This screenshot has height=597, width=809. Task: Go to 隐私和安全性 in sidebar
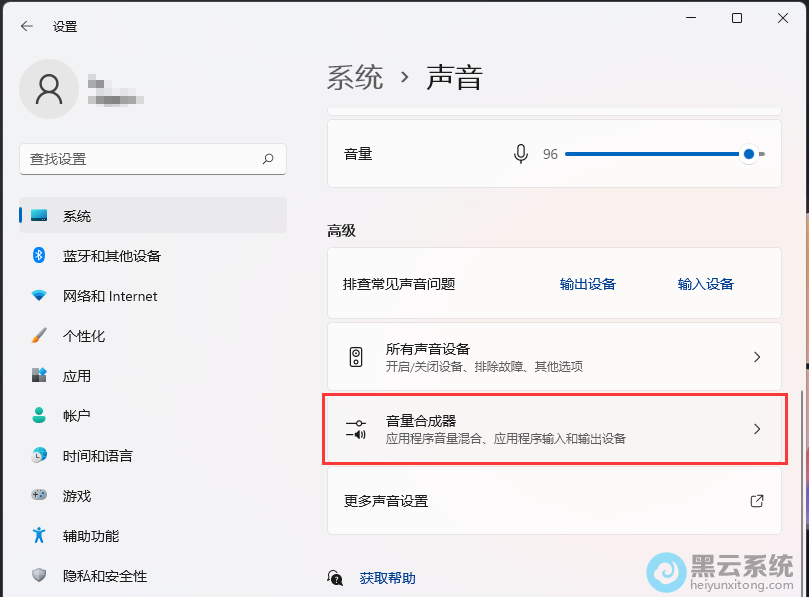coord(104,576)
